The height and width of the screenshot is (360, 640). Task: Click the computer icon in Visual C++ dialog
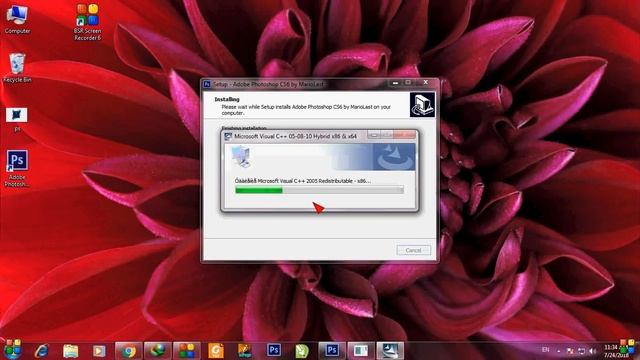pyautogui.click(x=240, y=157)
